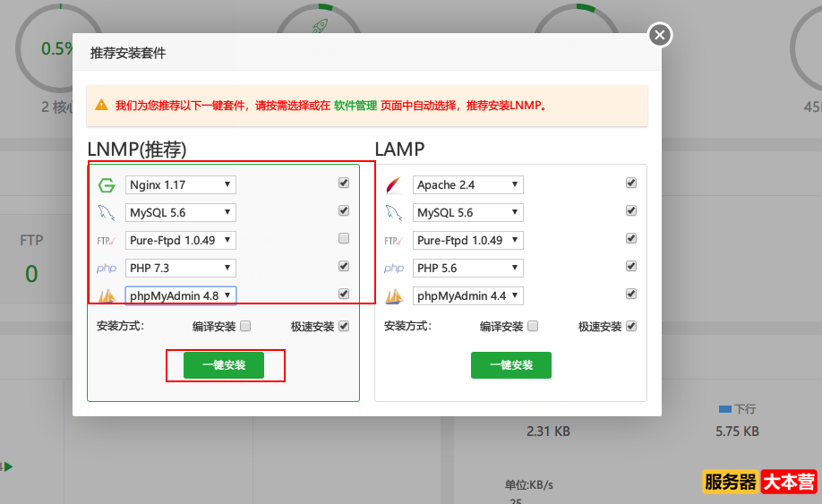Viewport: 822px width, 504px height.
Task: Check the LNMP Pure-Ftpd checkbox
Action: point(344,238)
